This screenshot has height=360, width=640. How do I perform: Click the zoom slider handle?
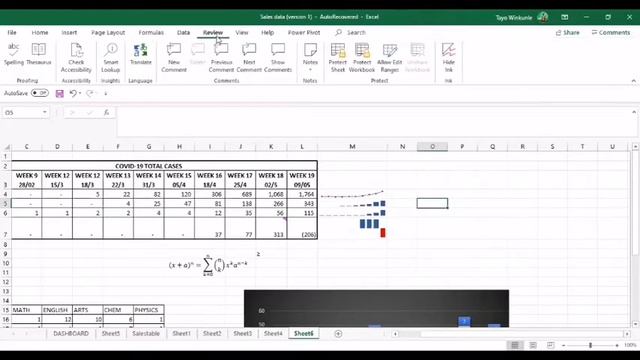click(590, 345)
